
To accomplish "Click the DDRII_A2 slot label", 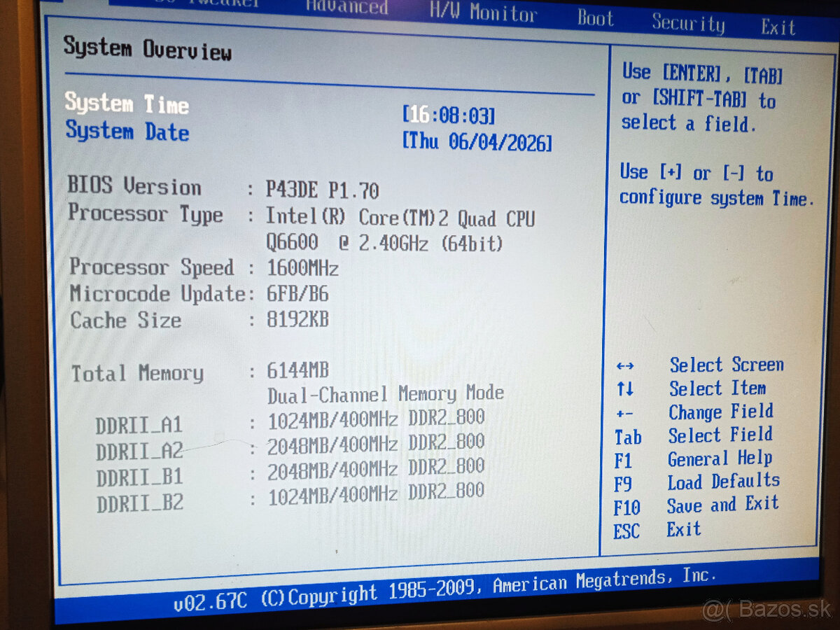I will 139,451.
